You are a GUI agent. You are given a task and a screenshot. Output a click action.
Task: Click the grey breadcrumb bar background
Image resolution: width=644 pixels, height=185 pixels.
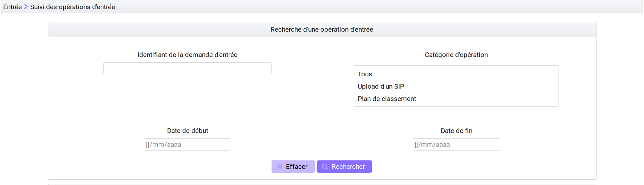pyautogui.click(x=352, y=7)
